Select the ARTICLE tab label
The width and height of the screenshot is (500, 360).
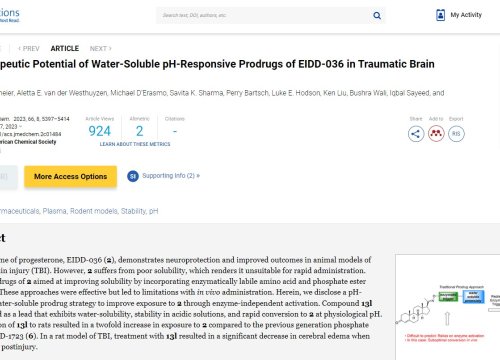(x=65, y=48)
